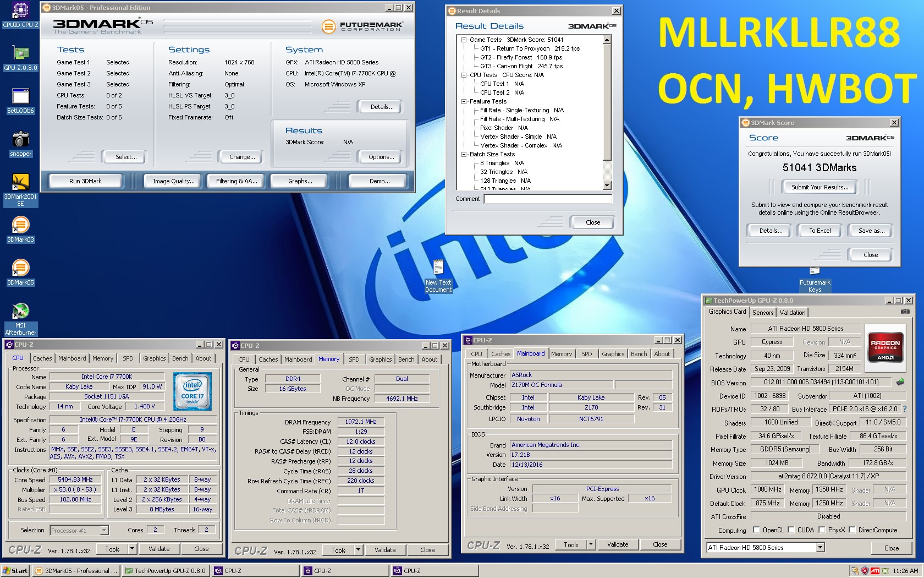The height and width of the screenshot is (578, 924).
Task: Enable the OpenCL checkbox in GPU-Z
Action: coord(756,530)
